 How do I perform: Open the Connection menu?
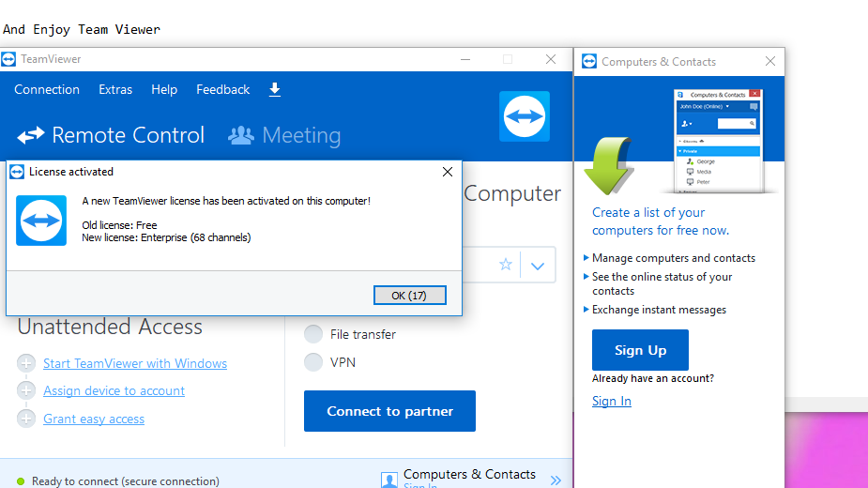pos(47,90)
